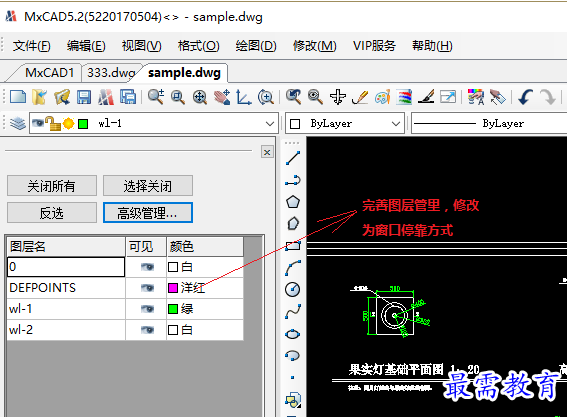This screenshot has width=567, height=417.
Task: Open the 视图(V) menu
Action: 141,46
